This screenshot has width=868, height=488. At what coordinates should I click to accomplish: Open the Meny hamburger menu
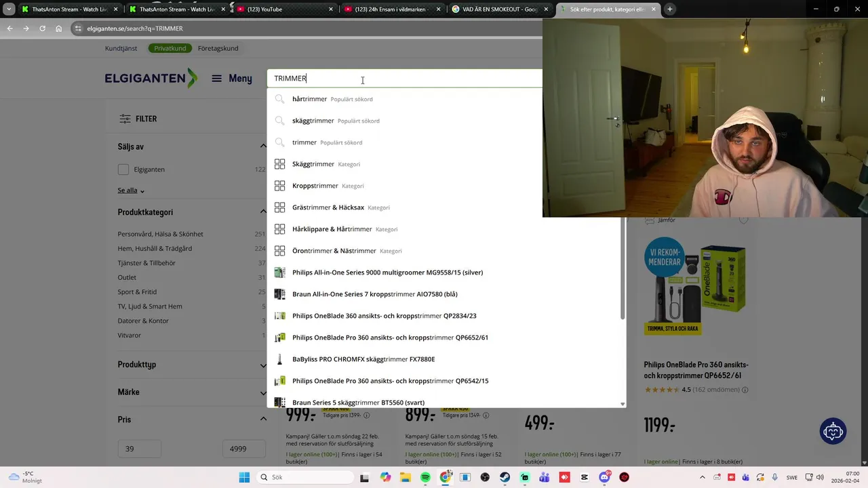[232, 79]
